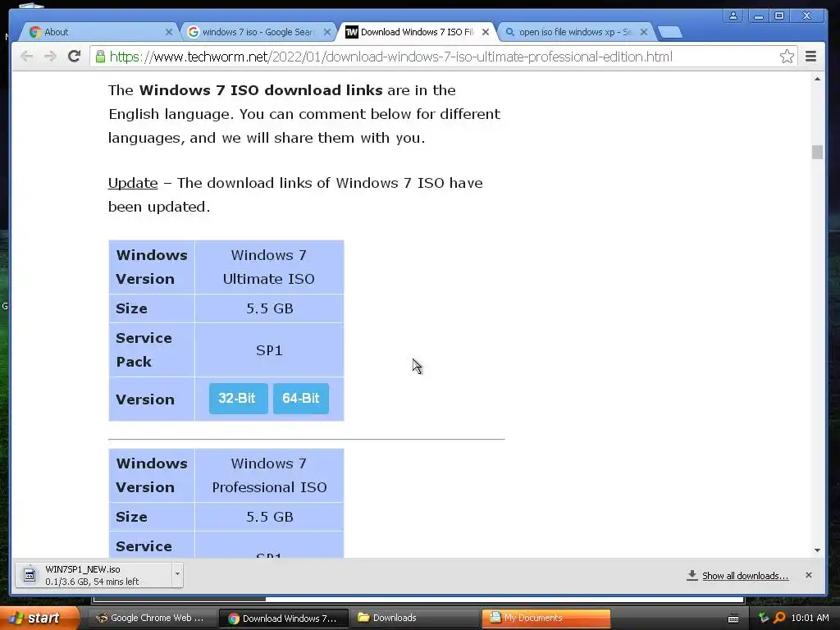Viewport: 840px width, 630px height.
Task: Select the Download Windows 7 ISO File tab
Action: [x=417, y=32]
